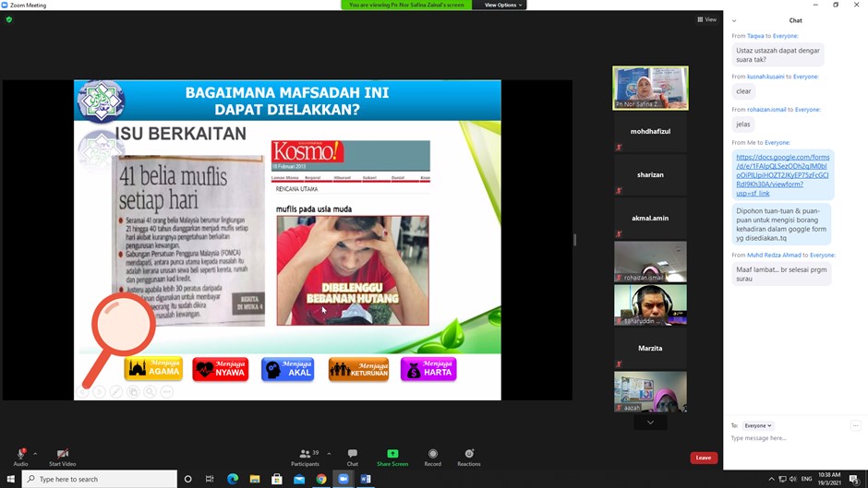Open File Explorer from taskbar
Image resolution: width=868 pixels, height=488 pixels.
click(x=255, y=479)
